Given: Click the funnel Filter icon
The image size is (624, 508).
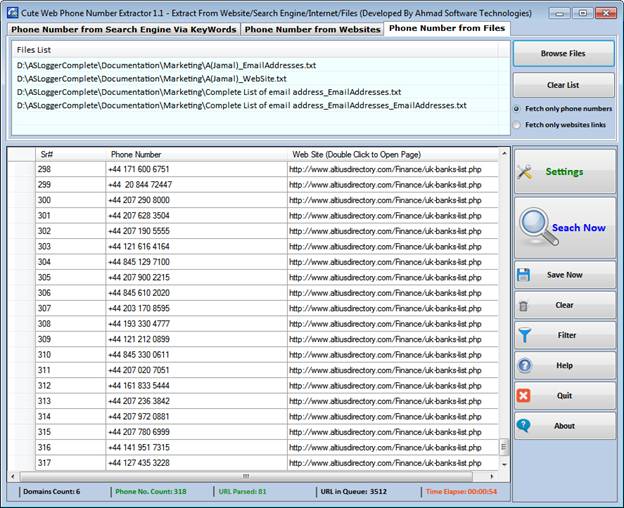Looking at the screenshot, I should point(524,336).
